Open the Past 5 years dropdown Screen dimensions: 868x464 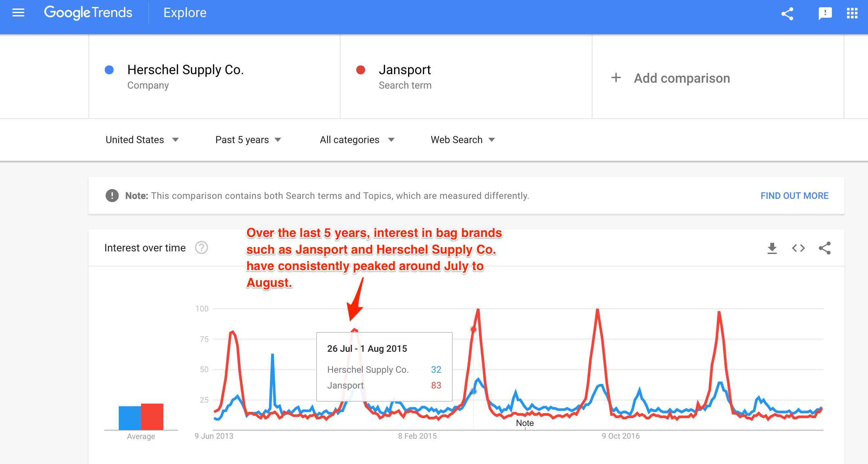248,140
